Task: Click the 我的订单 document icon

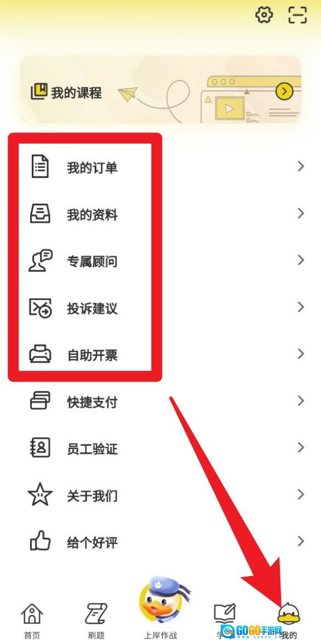Action: point(40,167)
